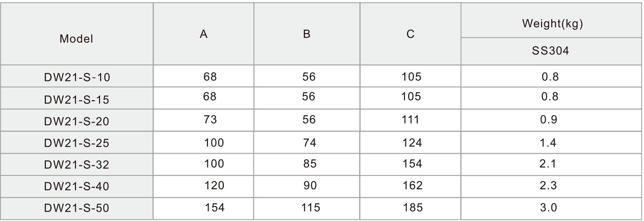Click the B value 115 cell
The image size is (644, 221).
307,208
